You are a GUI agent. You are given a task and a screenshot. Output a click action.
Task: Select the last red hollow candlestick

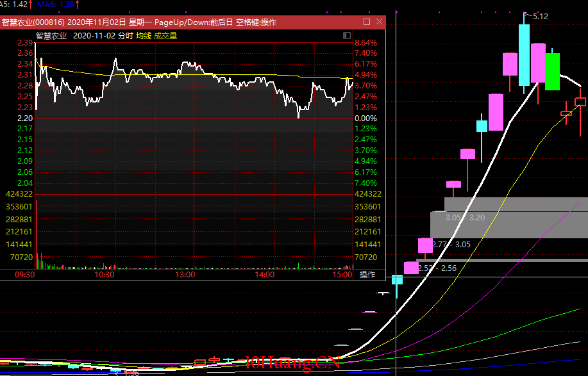[580, 101]
